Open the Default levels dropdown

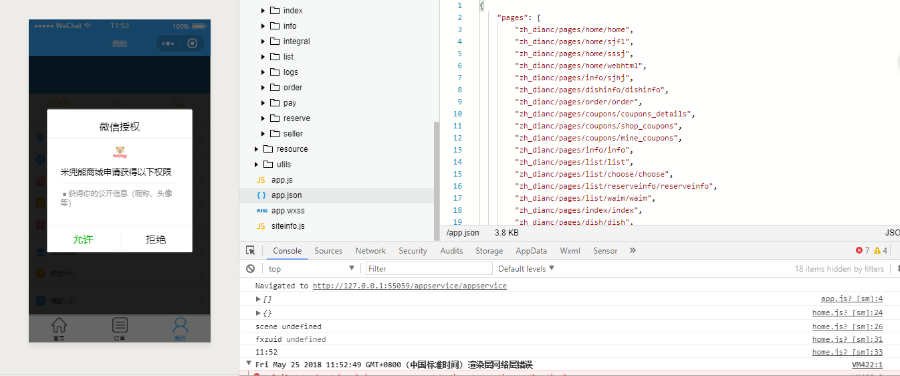click(526, 269)
